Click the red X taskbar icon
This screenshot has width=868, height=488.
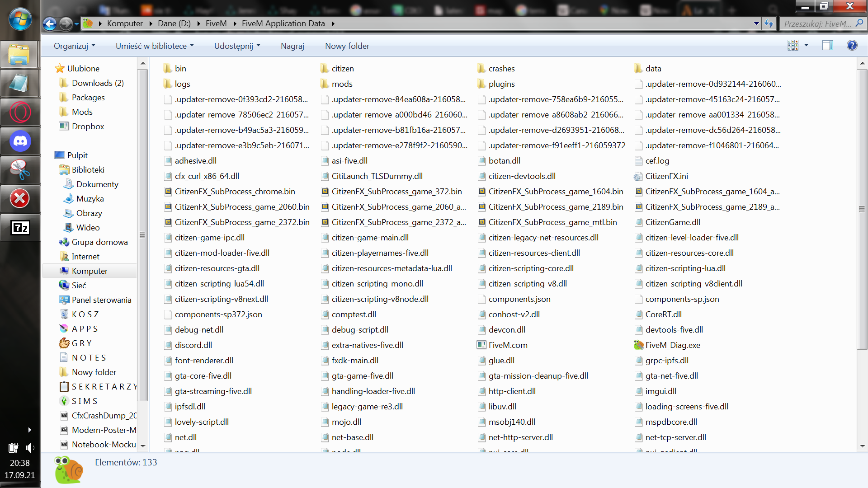pos(20,198)
